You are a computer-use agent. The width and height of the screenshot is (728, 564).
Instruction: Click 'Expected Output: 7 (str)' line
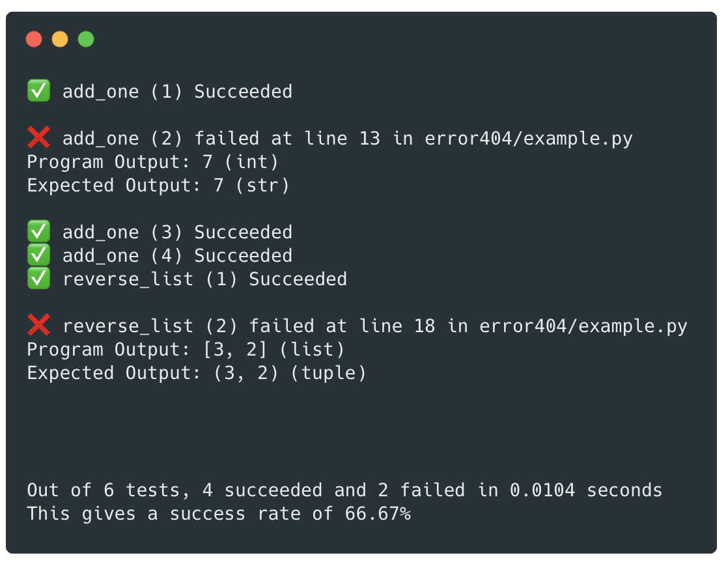158,186
